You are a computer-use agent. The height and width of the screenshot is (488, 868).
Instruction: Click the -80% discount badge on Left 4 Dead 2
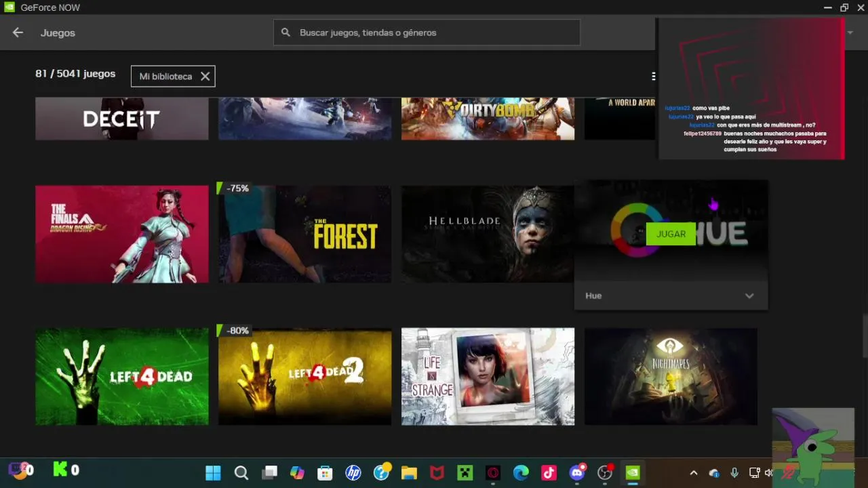[x=234, y=331]
